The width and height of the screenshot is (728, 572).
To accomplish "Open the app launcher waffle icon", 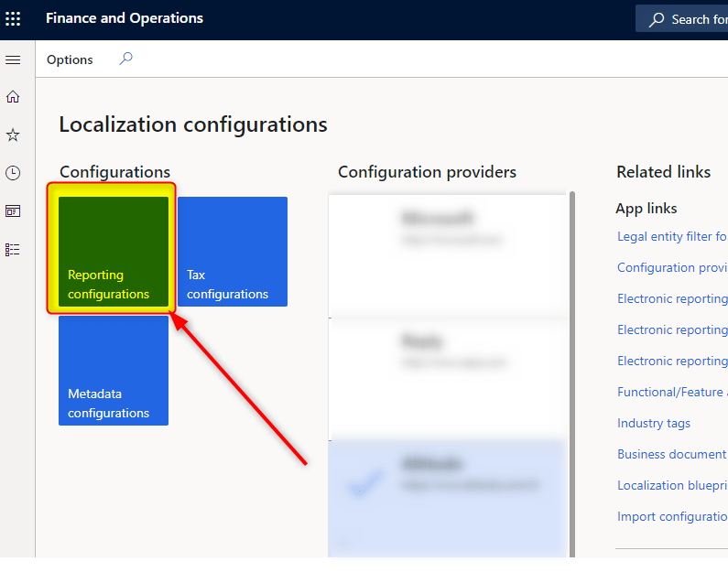I will (x=13, y=18).
